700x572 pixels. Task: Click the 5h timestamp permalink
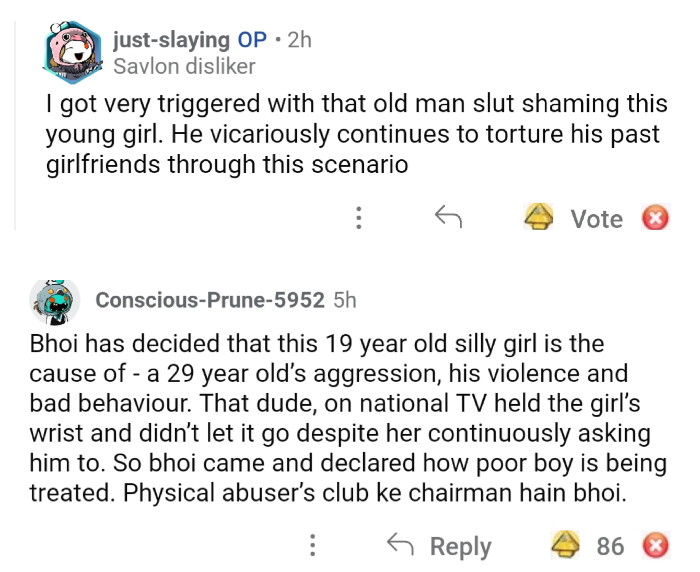pyautogui.click(x=345, y=300)
